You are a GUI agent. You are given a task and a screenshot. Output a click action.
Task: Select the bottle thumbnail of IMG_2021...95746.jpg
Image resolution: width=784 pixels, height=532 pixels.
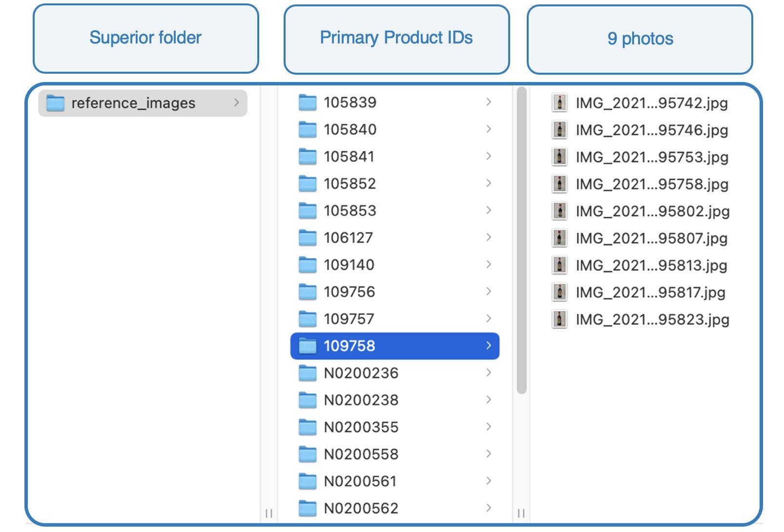[559, 130]
